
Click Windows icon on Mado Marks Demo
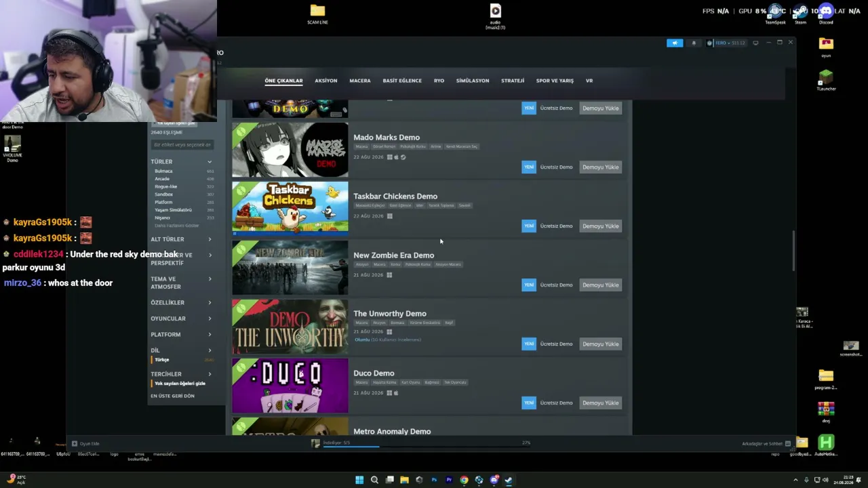coord(389,157)
